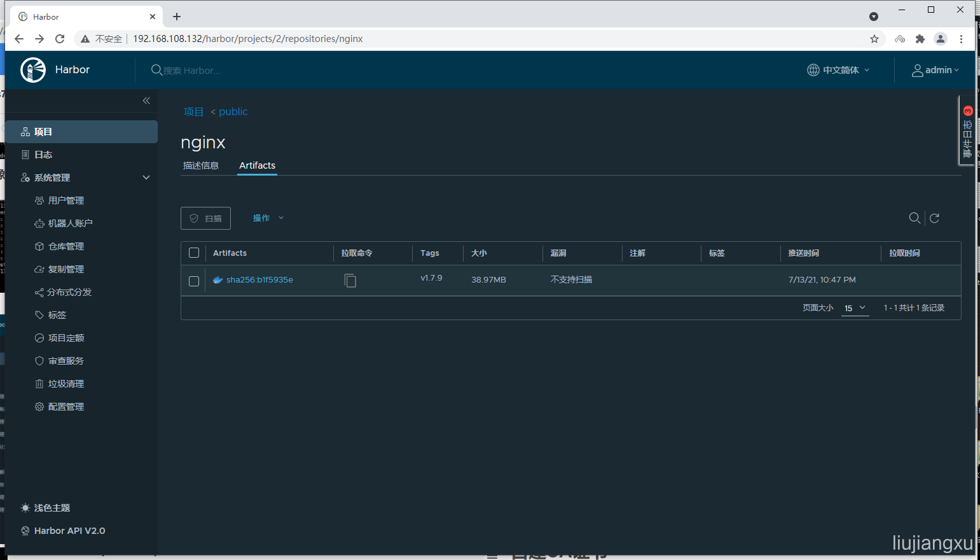
Task: Switch to the 描述信息 tab
Action: tap(201, 165)
